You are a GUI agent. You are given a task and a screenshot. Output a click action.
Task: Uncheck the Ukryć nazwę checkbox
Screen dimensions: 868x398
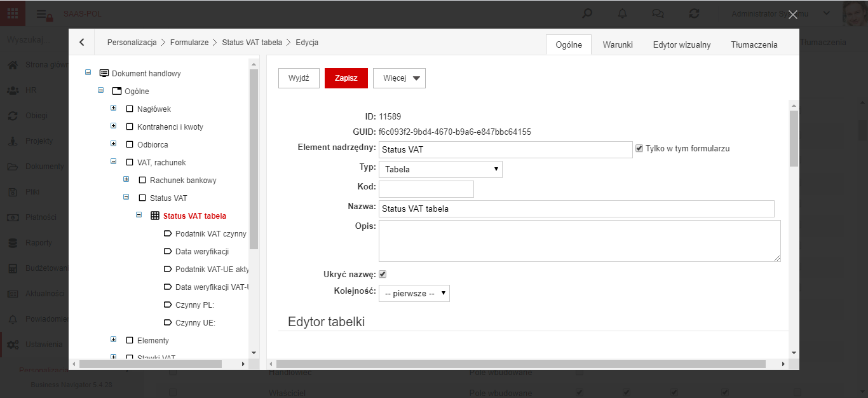point(383,275)
